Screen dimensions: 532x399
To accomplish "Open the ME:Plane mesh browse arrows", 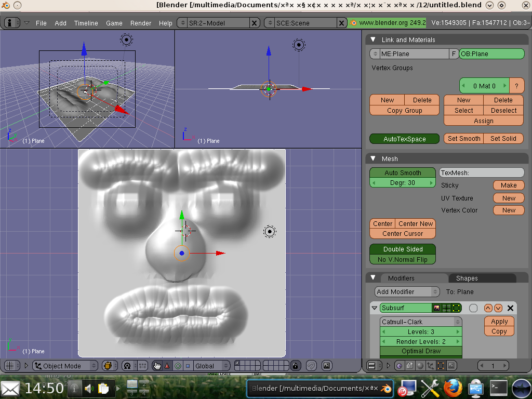I will pyautogui.click(x=375, y=54).
